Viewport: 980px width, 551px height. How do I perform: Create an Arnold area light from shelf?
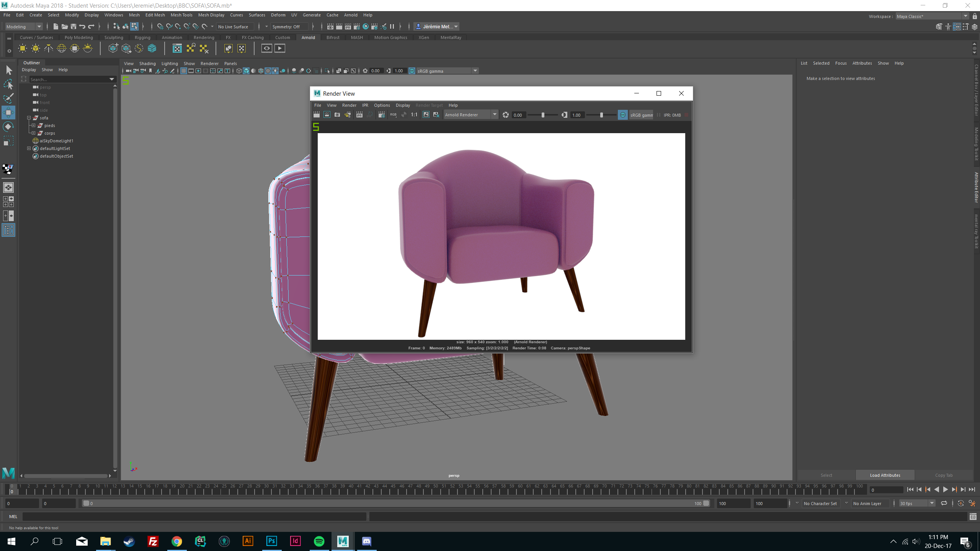coord(23,49)
